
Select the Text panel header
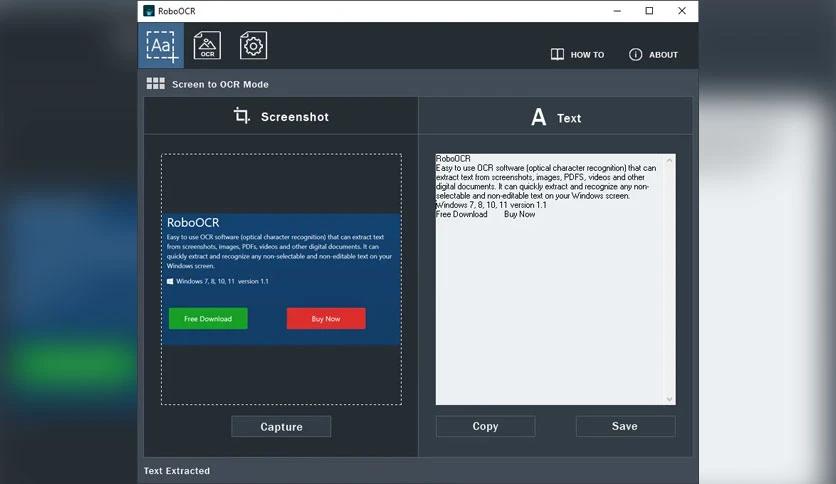[x=556, y=116]
